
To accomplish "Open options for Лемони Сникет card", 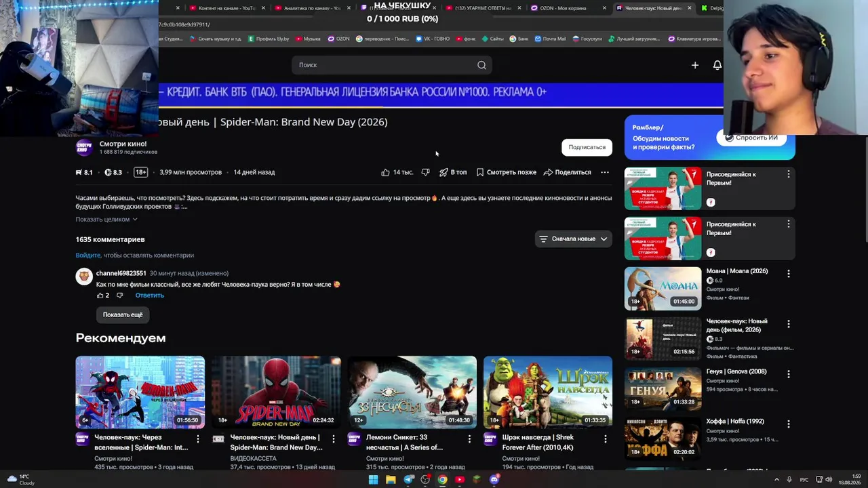I will 469,439.
